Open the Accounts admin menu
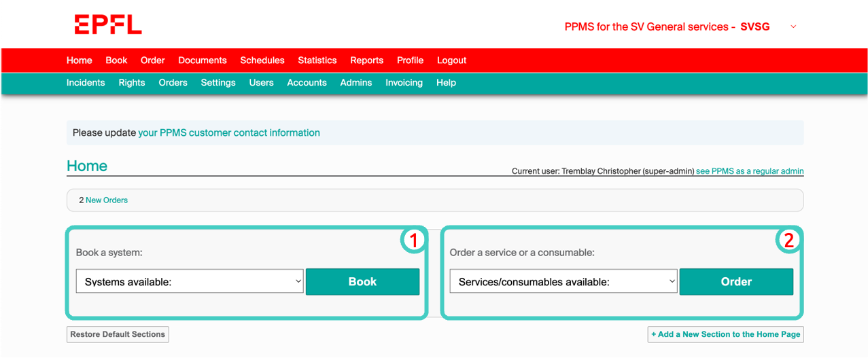Viewport: 868px width, 358px height. click(x=307, y=83)
